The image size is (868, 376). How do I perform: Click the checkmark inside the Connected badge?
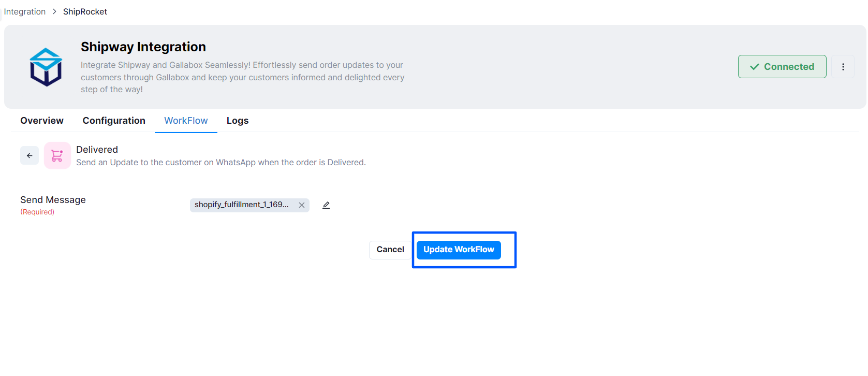pos(755,67)
